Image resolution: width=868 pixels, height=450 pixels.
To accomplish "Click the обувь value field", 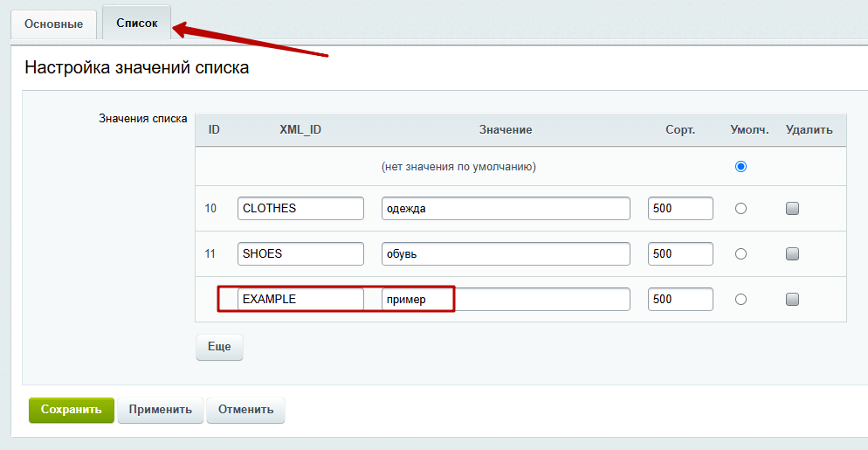I will point(506,253).
